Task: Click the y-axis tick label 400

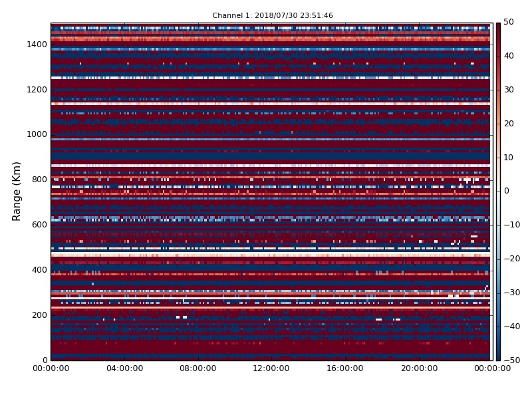Action: point(39,270)
